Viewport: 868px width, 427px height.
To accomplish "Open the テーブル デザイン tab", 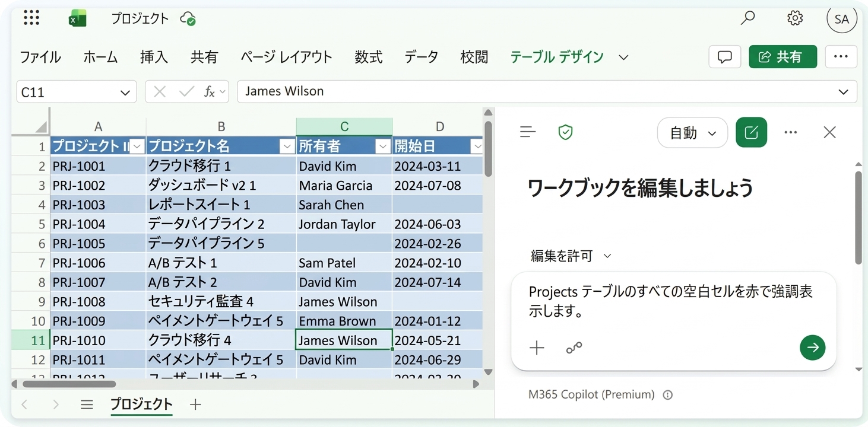I will click(557, 58).
